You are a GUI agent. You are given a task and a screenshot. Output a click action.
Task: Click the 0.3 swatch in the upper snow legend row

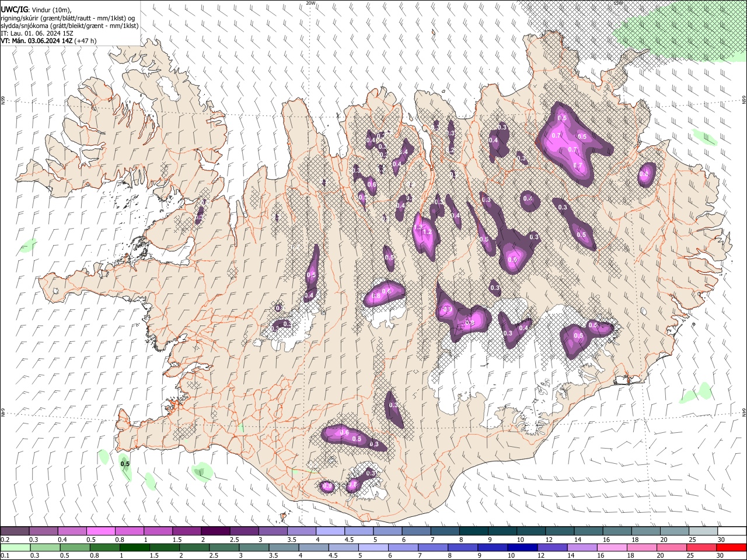(x=44, y=531)
